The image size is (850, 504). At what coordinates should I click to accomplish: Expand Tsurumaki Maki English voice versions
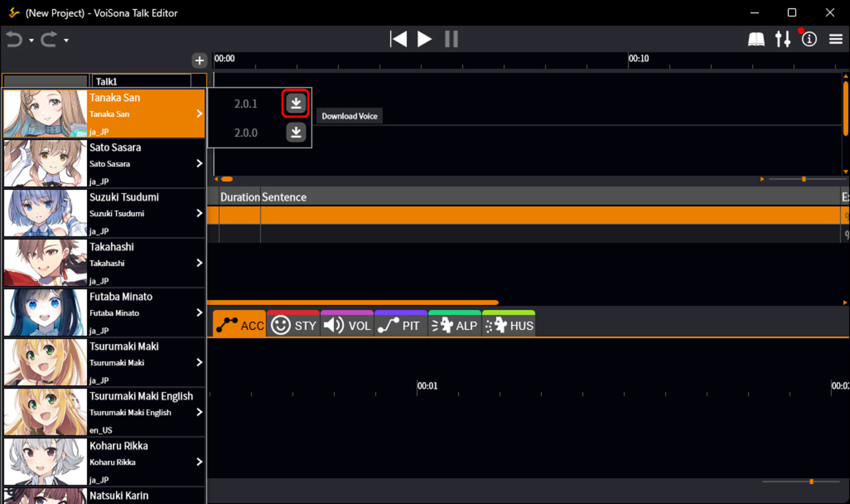pyautogui.click(x=199, y=412)
